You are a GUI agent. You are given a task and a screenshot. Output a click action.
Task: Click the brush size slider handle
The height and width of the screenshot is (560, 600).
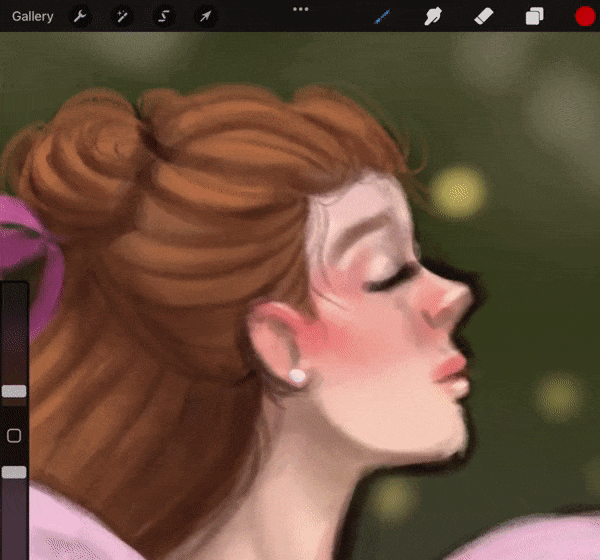[14, 391]
